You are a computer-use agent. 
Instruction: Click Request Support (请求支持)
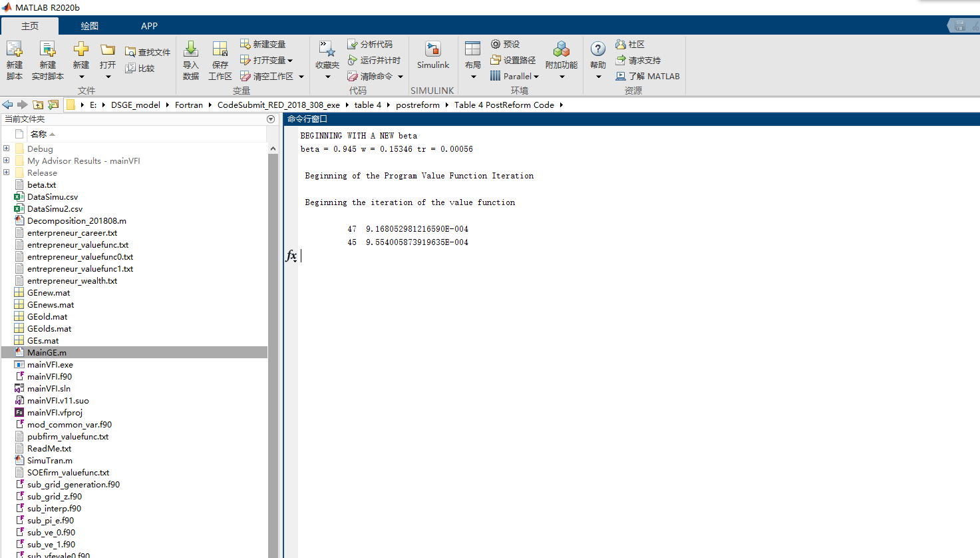pyautogui.click(x=638, y=60)
